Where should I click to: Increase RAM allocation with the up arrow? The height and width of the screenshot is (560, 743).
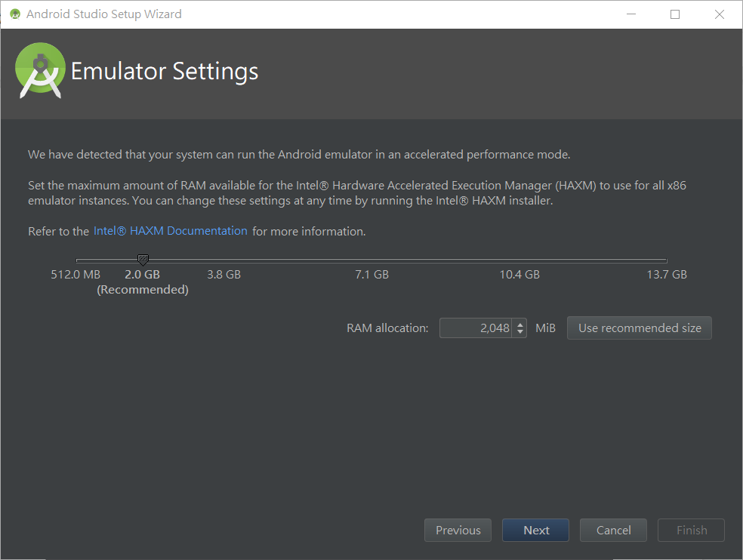[519, 324]
